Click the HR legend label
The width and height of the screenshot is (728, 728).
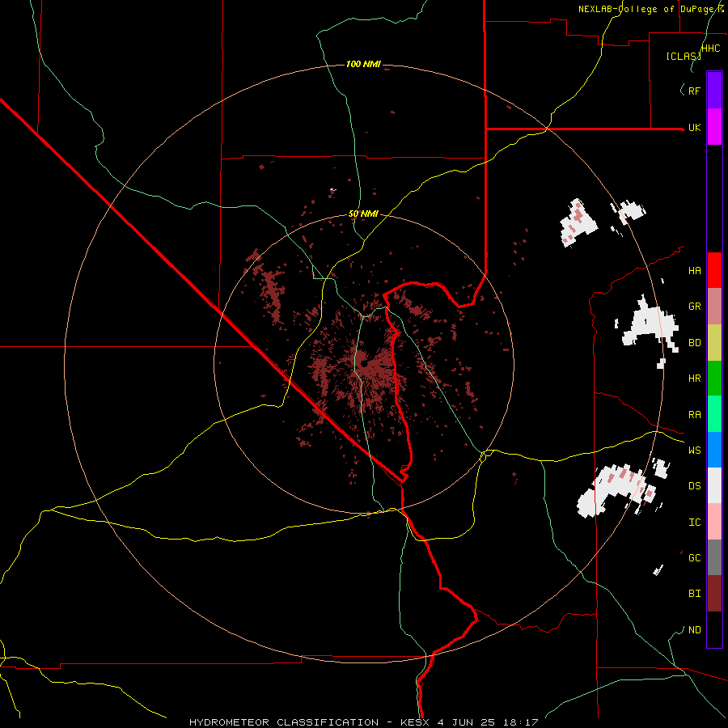point(694,379)
